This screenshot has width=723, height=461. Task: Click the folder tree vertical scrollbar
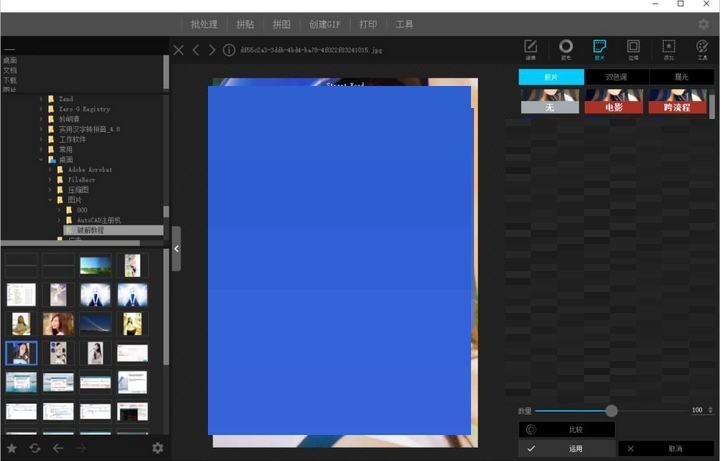(x=166, y=212)
